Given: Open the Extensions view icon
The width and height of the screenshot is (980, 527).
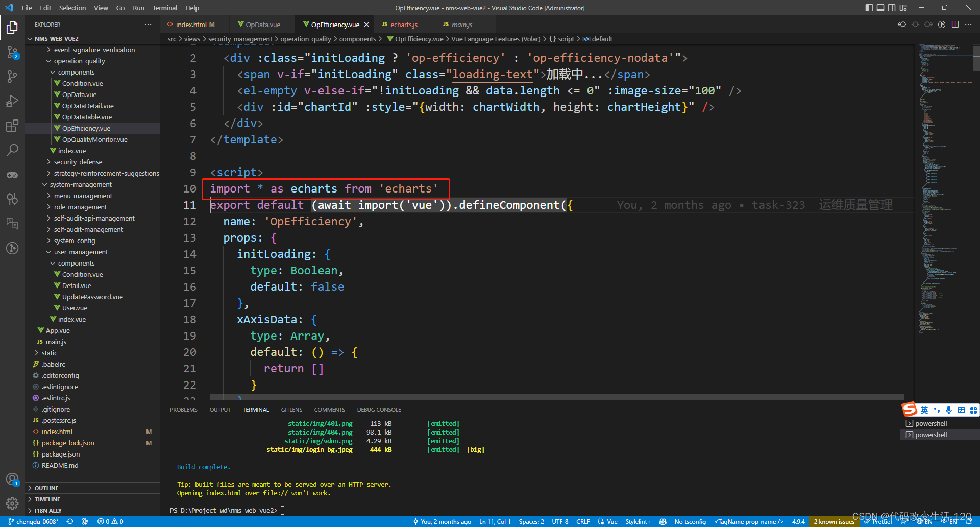Looking at the screenshot, I should (12, 126).
